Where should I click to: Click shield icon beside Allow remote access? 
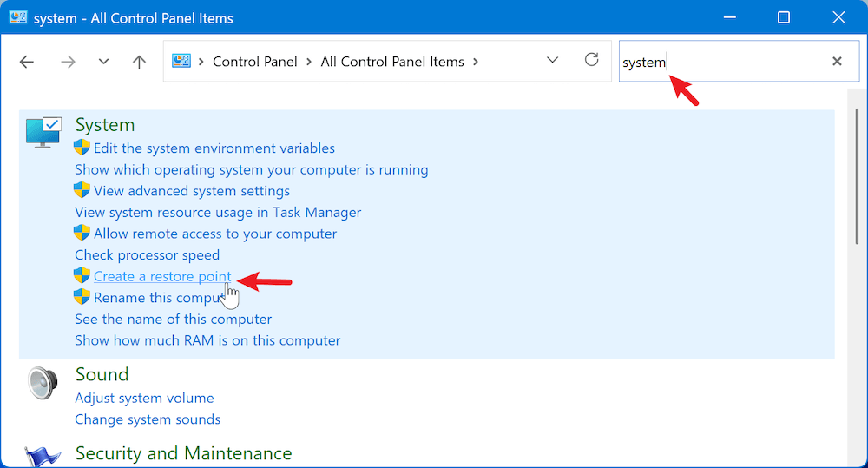[x=82, y=233]
